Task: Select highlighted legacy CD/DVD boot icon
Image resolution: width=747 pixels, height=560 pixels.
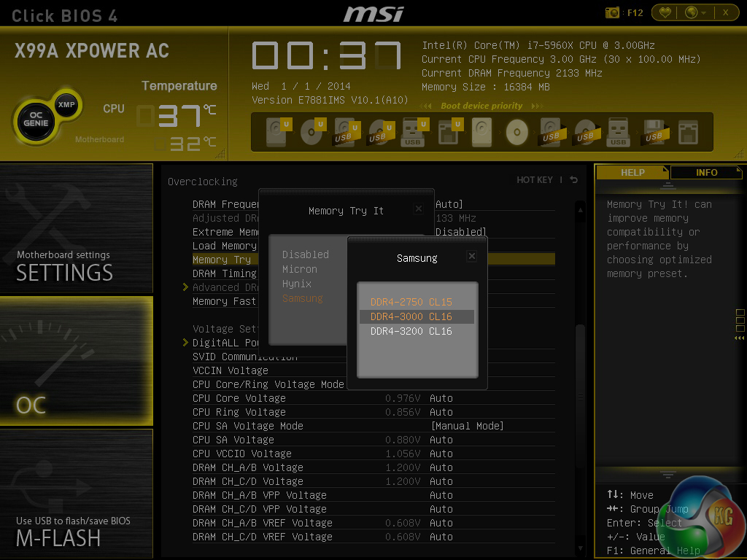Action: pos(517,132)
